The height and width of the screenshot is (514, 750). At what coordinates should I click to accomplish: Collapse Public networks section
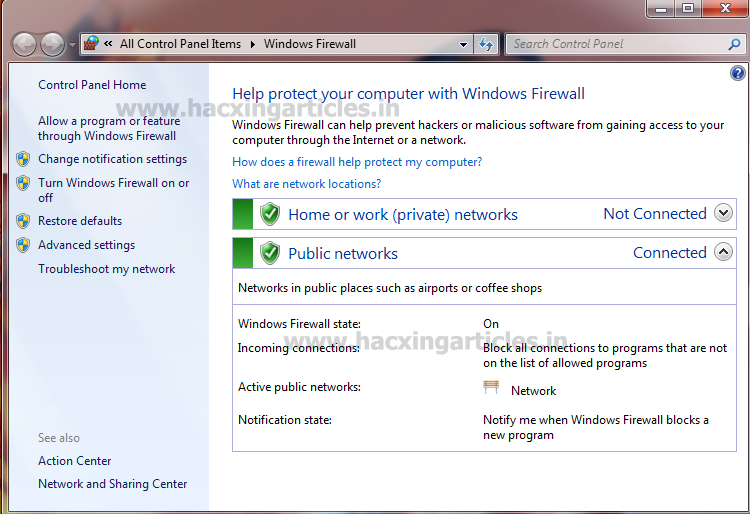723,252
